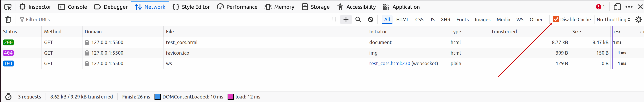Open request blocking icon
Image resolution: width=644 pixels, height=102 pixels.
(370, 20)
